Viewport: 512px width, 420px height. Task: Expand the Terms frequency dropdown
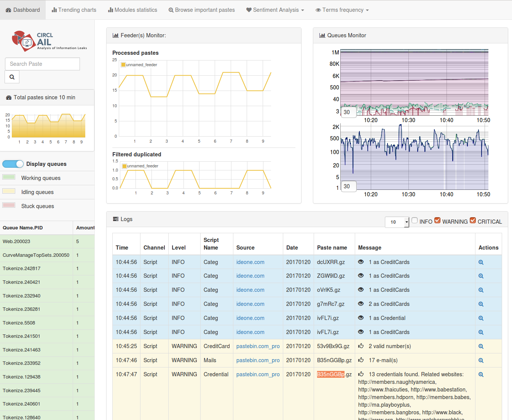(342, 10)
